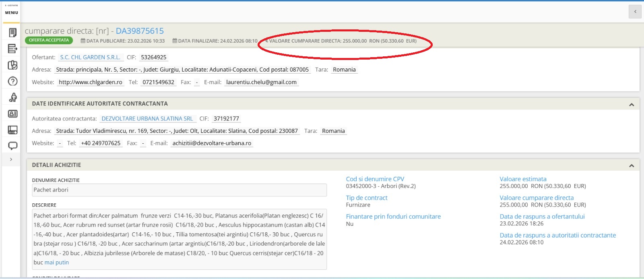Open the help question mark icon
Viewport: 644px width, 279px height.
pyautogui.click(x=12, y=81)
